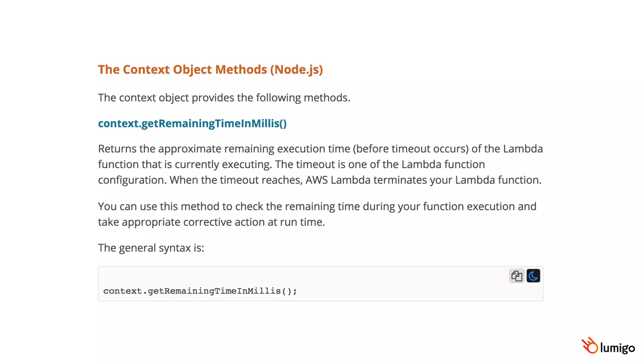This screenshot has height=362, width=644.
Task: Click the word "Returns" starting the description
Action: tap(117, 149)
